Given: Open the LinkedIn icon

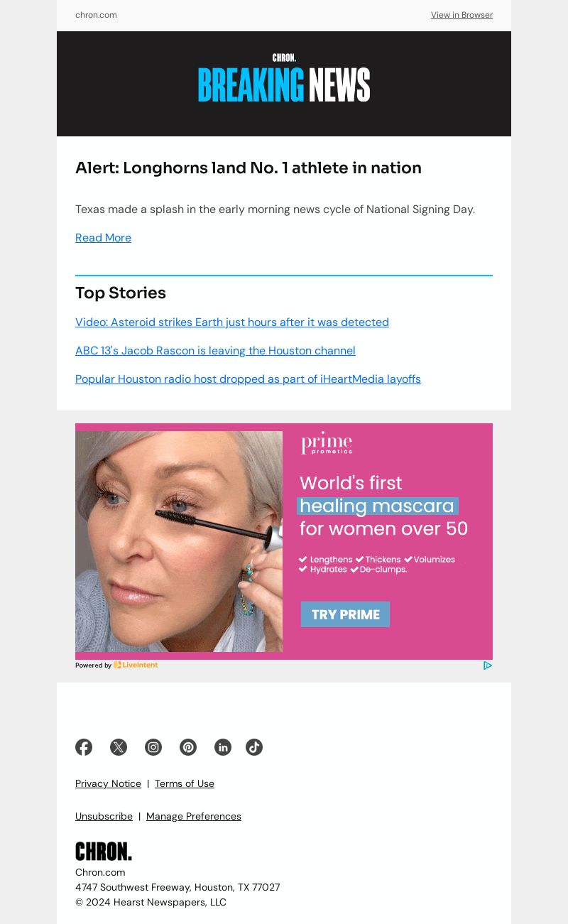Looking at the screenshot, I should point(223,747).
